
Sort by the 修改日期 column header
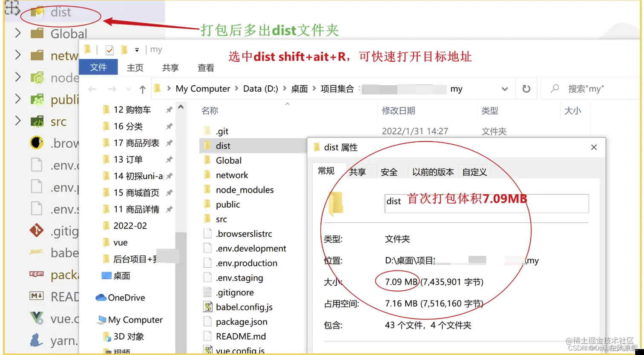click(x=398, y=111)
